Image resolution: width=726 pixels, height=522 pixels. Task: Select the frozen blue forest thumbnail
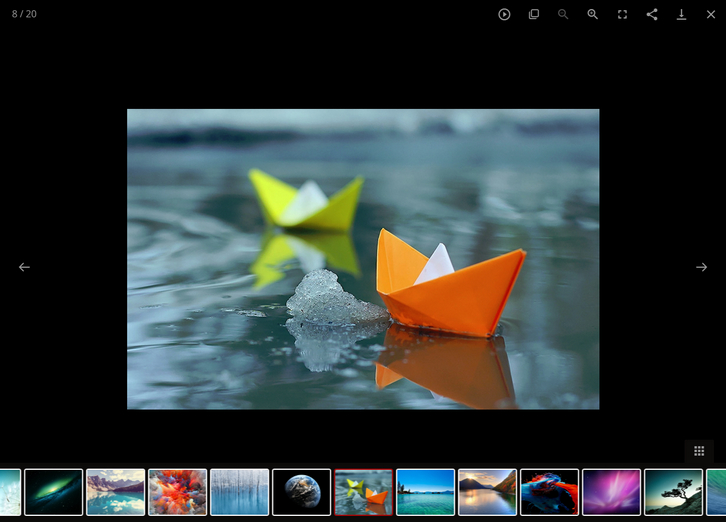[239, 492]
